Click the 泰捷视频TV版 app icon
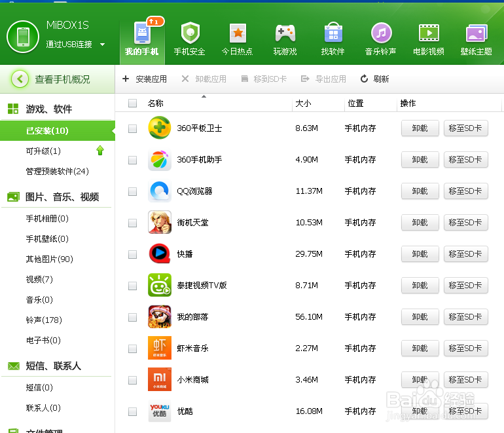 pos(160,285)
